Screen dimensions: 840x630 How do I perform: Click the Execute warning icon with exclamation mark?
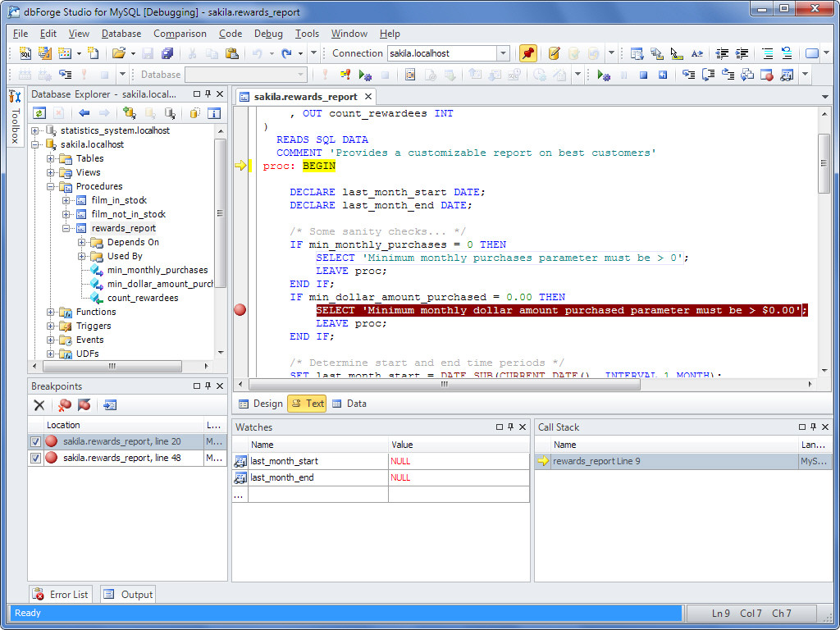click(345, 75)
